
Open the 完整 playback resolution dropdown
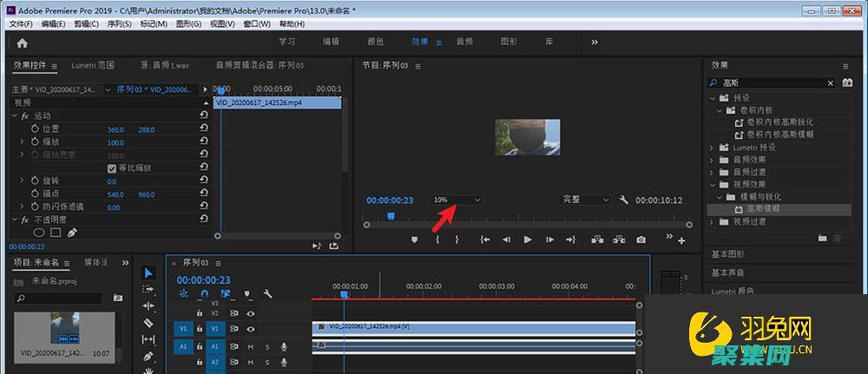[x=585, y=200]
